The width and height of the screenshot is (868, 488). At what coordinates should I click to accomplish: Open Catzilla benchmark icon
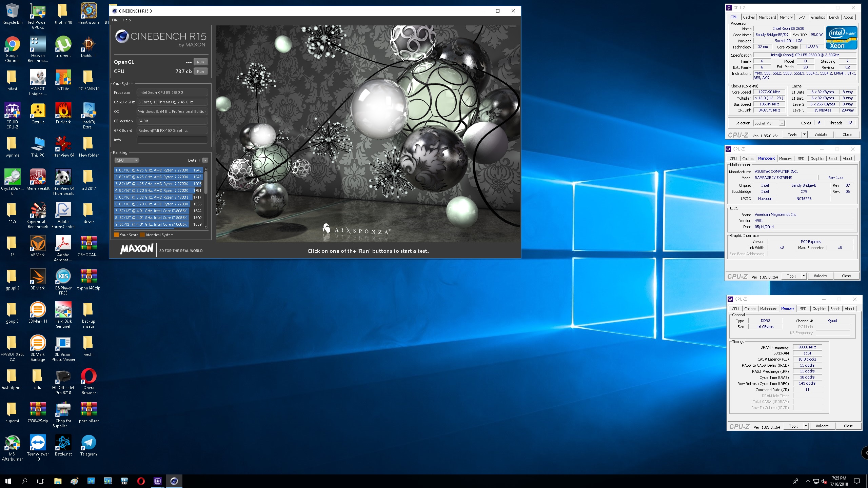coord(38,114)
